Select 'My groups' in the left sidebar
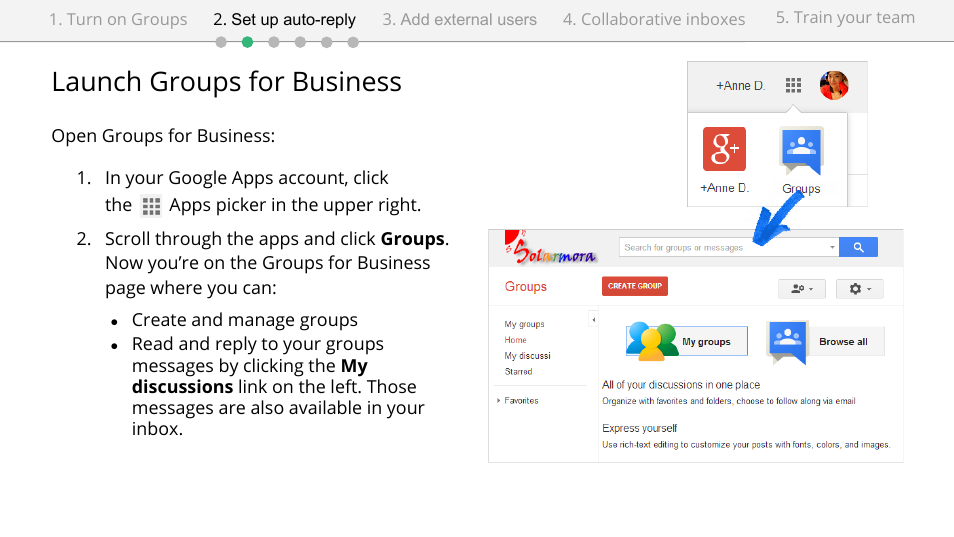Image resolution: width=954 pixels, height=537 pixels. tap(524, 324)
